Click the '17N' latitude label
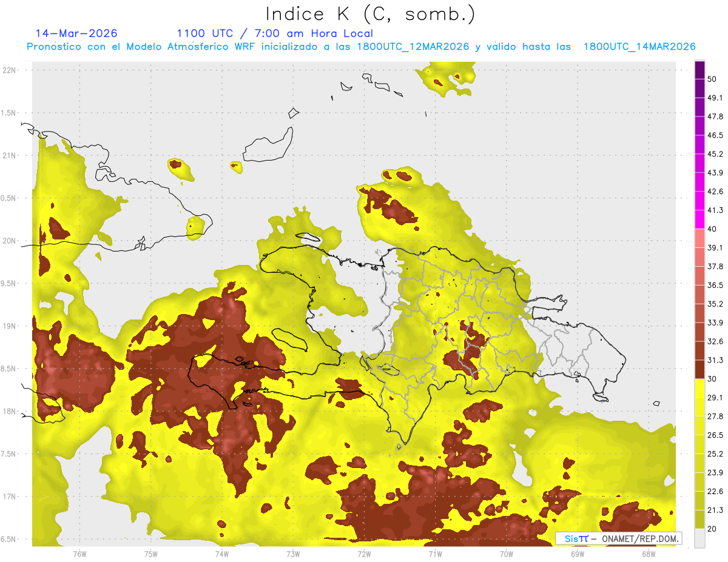The height and width of the screenshot is (562, 728). [x=10, y=497]
